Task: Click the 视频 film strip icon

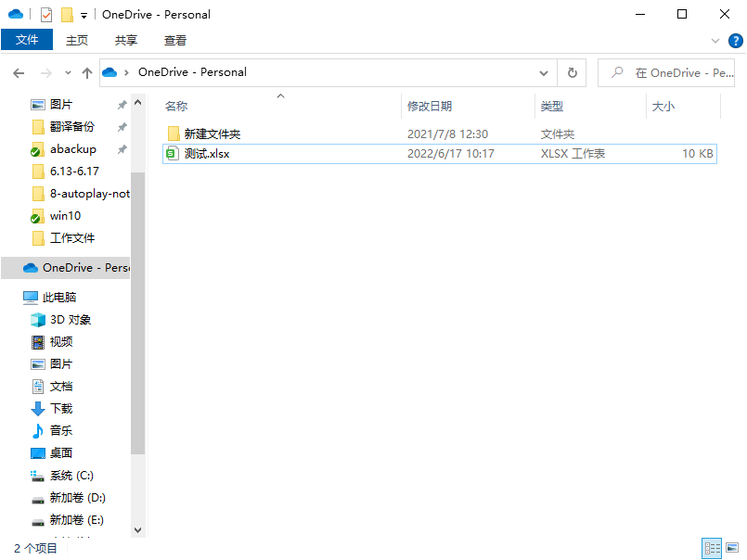Action: click(38, 342)
